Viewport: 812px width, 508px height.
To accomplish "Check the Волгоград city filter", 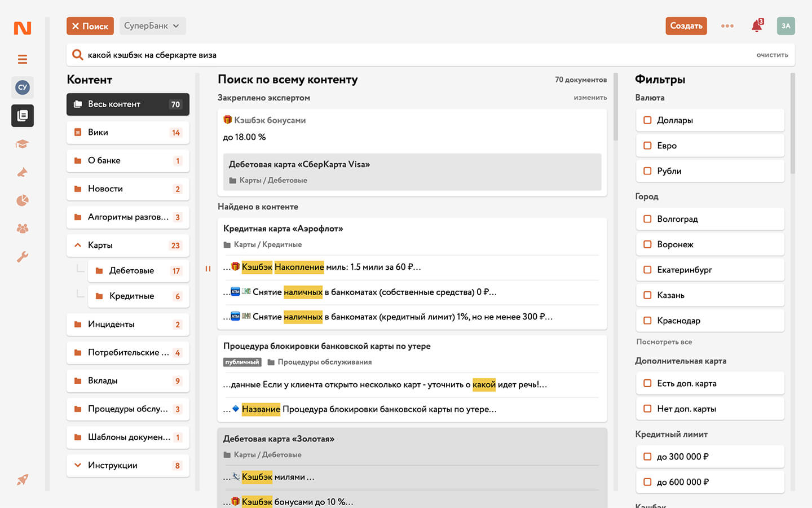I will pyautogui.click(x=647, y=219).
